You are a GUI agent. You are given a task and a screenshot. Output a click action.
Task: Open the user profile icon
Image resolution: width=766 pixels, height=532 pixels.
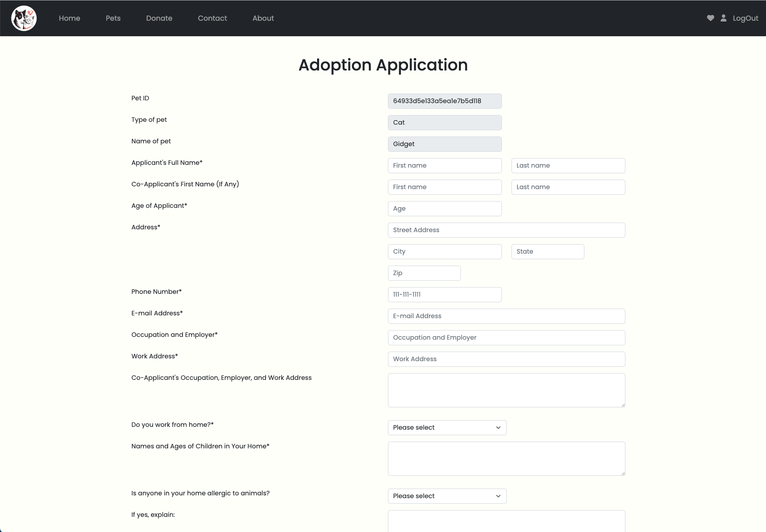click(x=723, y=18)
